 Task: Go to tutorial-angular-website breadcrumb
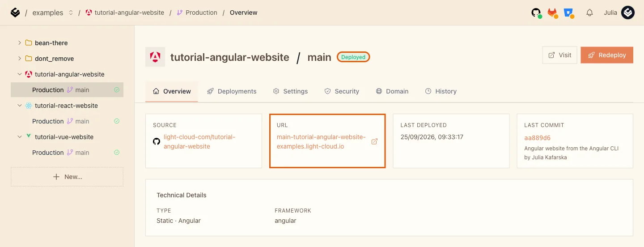[x=125, y=13]
